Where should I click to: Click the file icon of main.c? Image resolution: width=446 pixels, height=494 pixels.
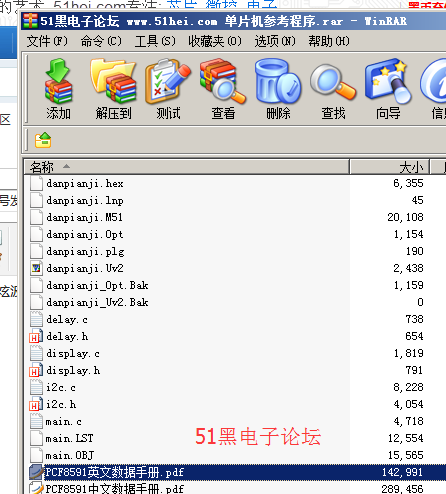coord(36,421)
